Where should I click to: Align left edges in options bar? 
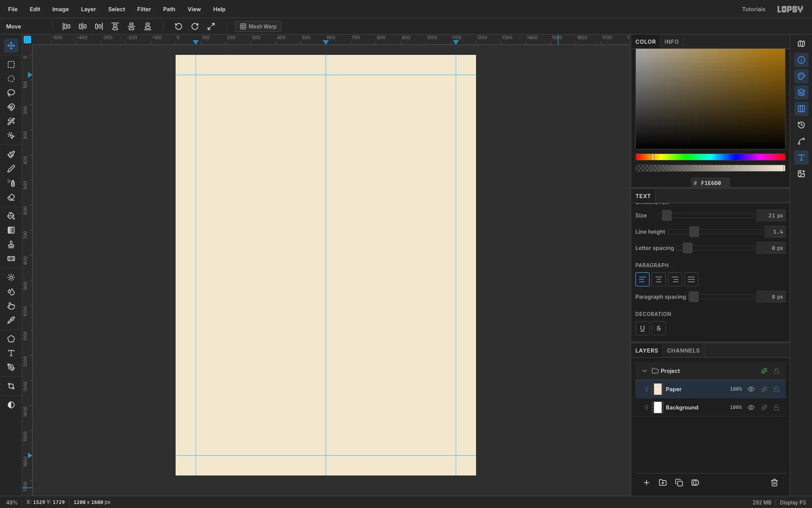point(66,26)
